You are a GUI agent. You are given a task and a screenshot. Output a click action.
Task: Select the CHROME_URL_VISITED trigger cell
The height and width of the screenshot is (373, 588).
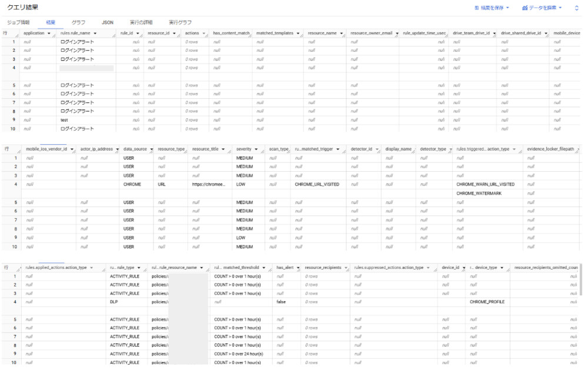coord(317,185)
